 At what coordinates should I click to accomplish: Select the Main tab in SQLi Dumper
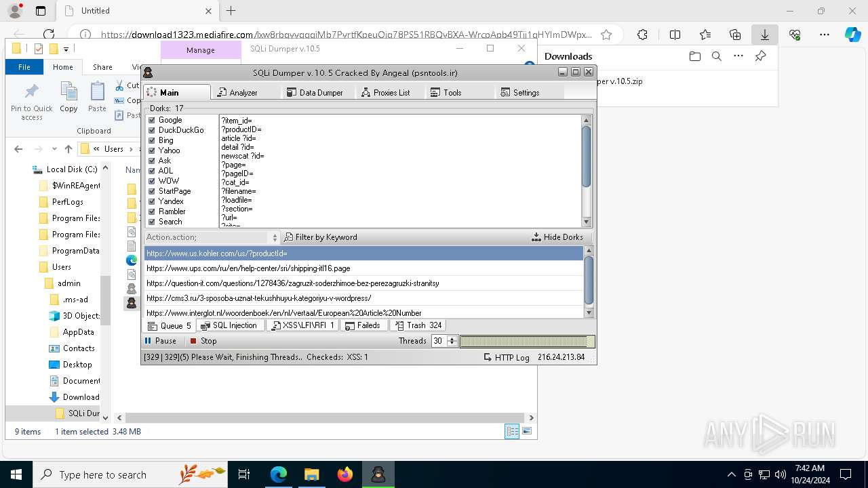point(177,92)
